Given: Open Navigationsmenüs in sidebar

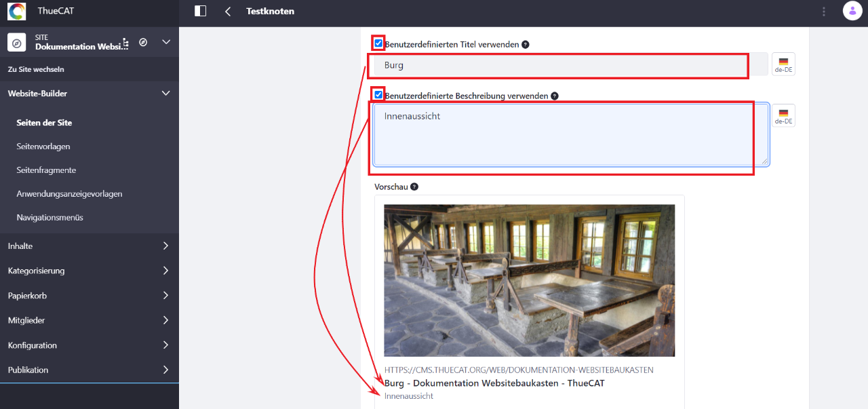Looking at the screenshot, I should point(50,218).
